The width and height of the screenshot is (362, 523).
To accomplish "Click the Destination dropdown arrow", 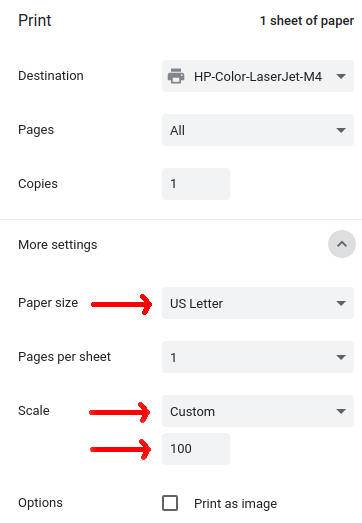I will coord(341,76).
